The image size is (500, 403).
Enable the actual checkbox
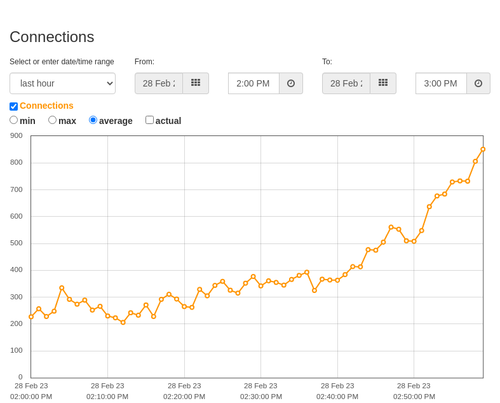coord(149,120)
